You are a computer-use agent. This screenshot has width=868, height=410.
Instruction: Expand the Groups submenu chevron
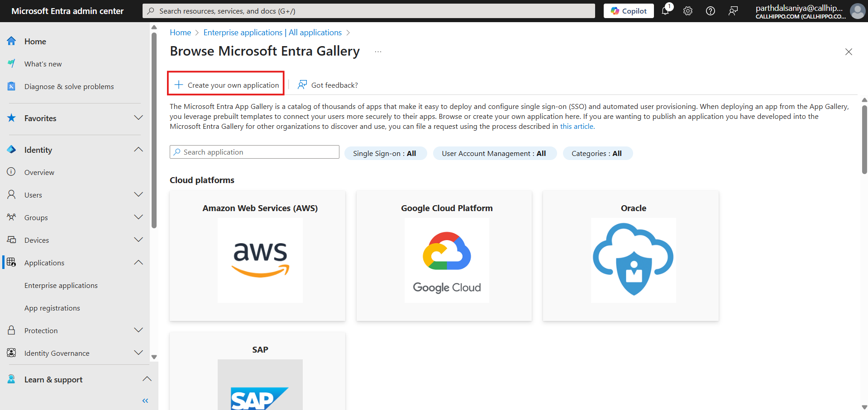[138, 217]
